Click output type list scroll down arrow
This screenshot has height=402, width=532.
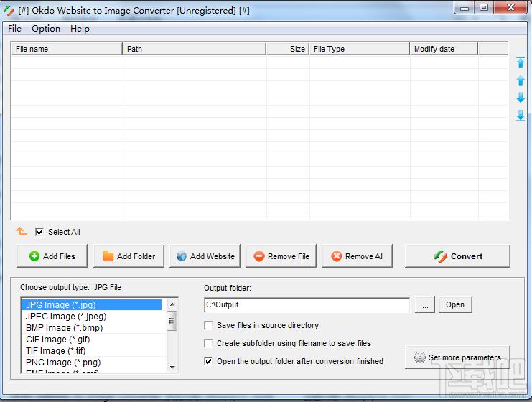[172, 367]
